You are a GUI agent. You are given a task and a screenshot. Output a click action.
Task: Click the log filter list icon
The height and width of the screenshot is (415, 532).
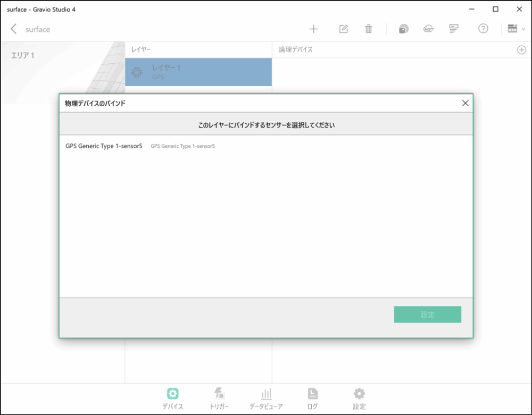[454, 29]
